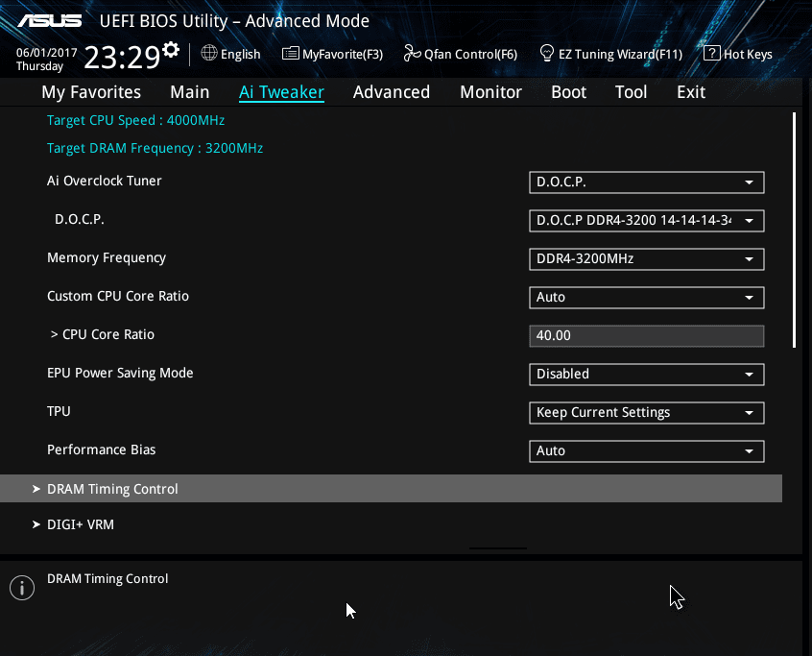Click the CPU Core Ratio label
The height and width of the screenshot is (656, 812).
coord(103,335)
